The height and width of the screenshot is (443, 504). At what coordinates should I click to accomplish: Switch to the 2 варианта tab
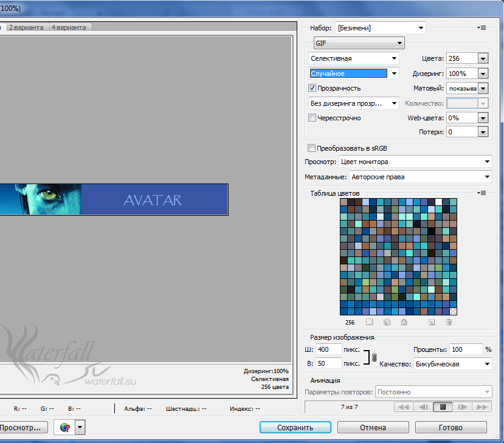tap(26, 27)
